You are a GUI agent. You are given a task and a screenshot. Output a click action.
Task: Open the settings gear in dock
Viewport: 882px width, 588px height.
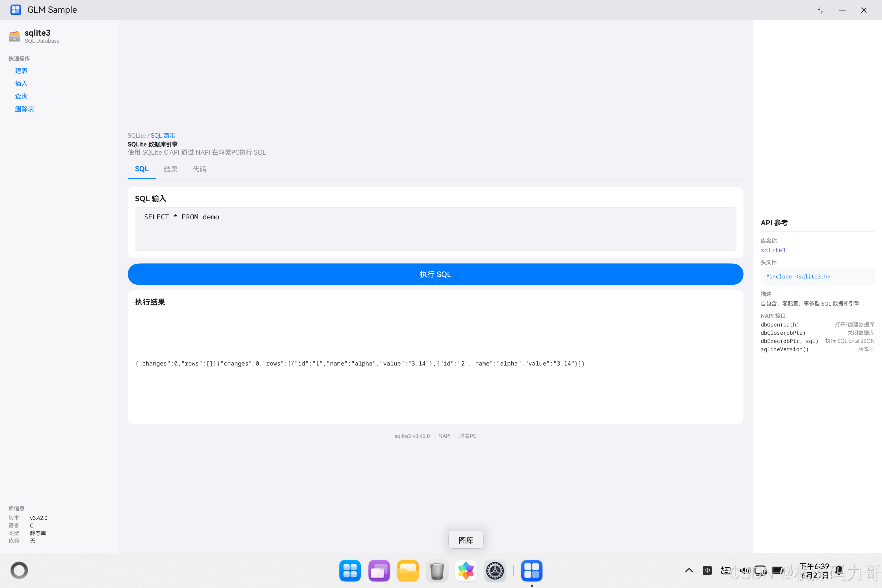[495, 570]
